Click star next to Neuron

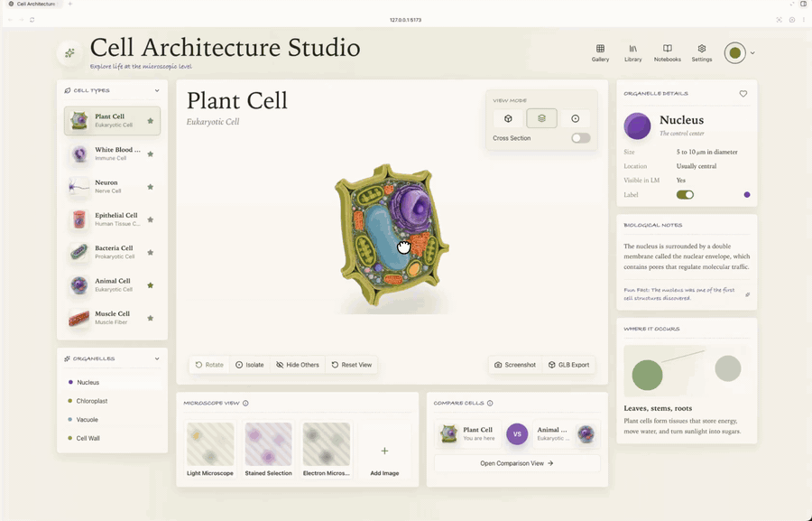(x=150, y=187)
